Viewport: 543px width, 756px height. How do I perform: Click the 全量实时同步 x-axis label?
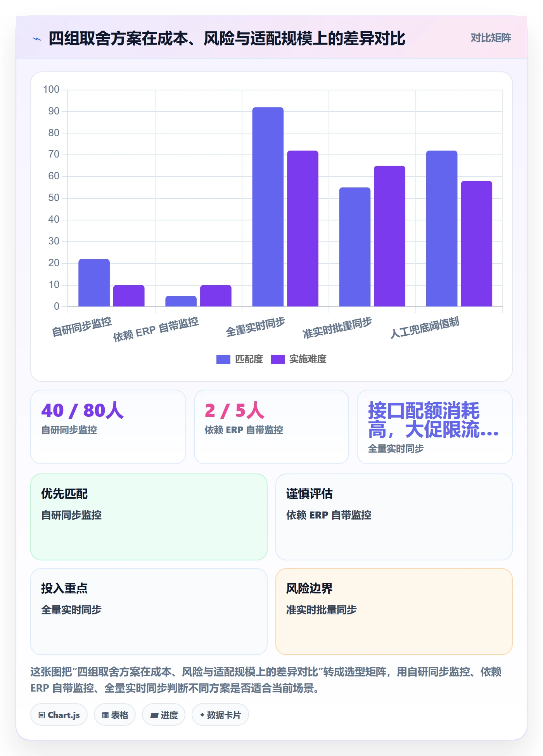(x=256, y=327)
